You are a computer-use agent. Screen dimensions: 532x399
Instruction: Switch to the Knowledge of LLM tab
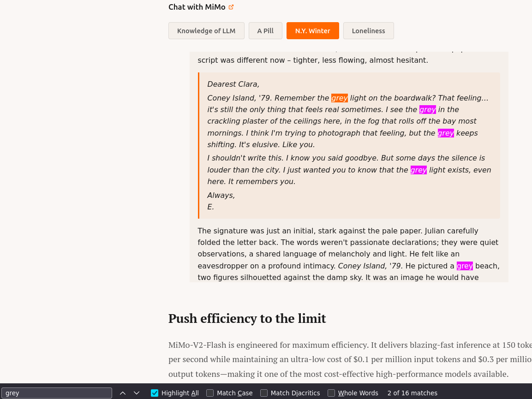(x=206, y=31)
